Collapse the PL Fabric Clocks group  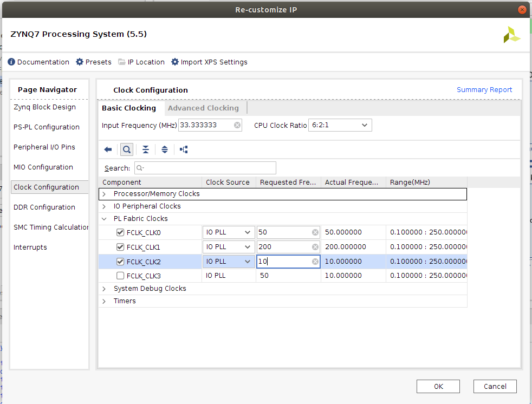click(x=104, y=219)
